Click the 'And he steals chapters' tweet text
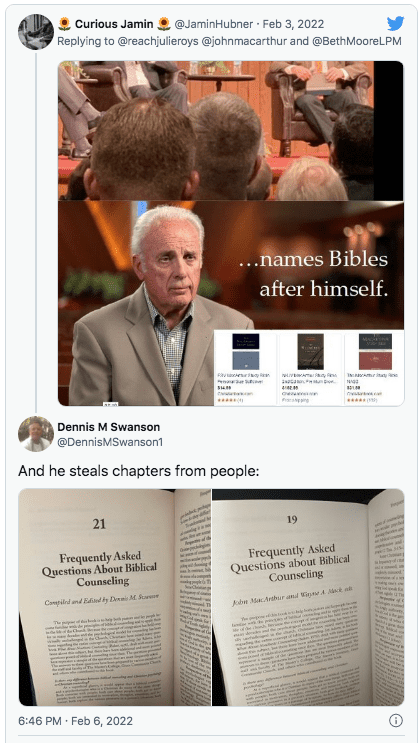Viewport: 419px width, 743px height. [138, 471]
